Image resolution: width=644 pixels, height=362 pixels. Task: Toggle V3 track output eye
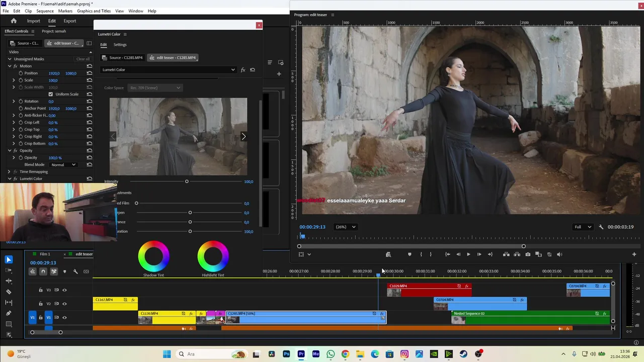[x=64, y=290]
